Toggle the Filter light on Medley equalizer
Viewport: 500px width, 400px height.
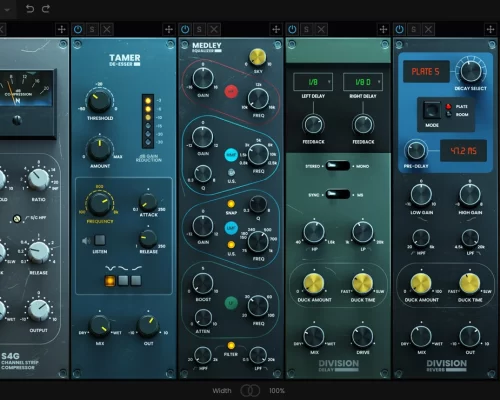pos(231,345)
